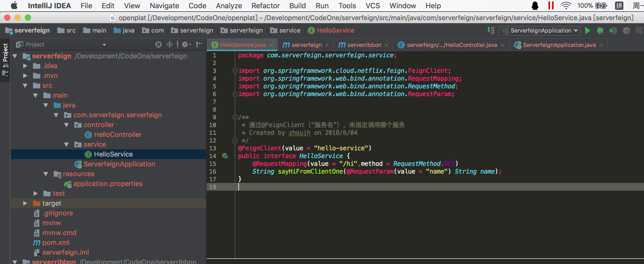This screenshot has height=264, width=644.
Task: Click the Build project binary arrow icon
Action: point(491,30)
